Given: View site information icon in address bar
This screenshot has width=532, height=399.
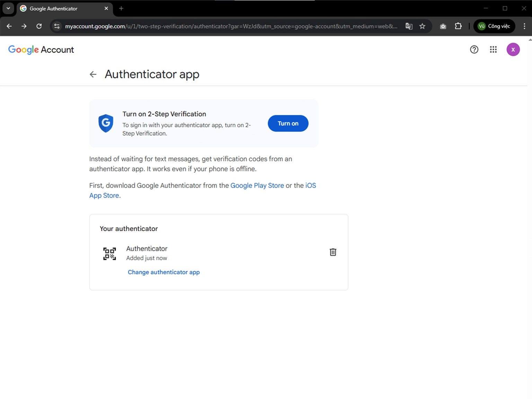Looking at the screenshot, I should [x=57, y=26].
